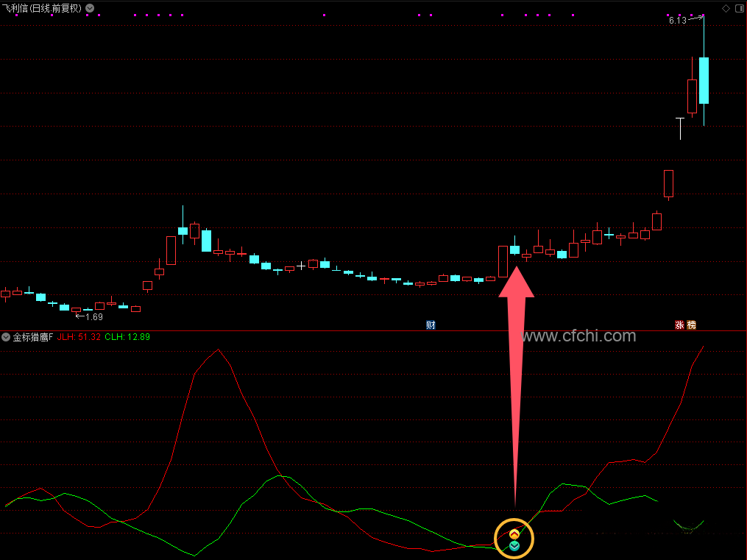
Task: Click the 6.13 high price label
Action: tap(677, 21)
